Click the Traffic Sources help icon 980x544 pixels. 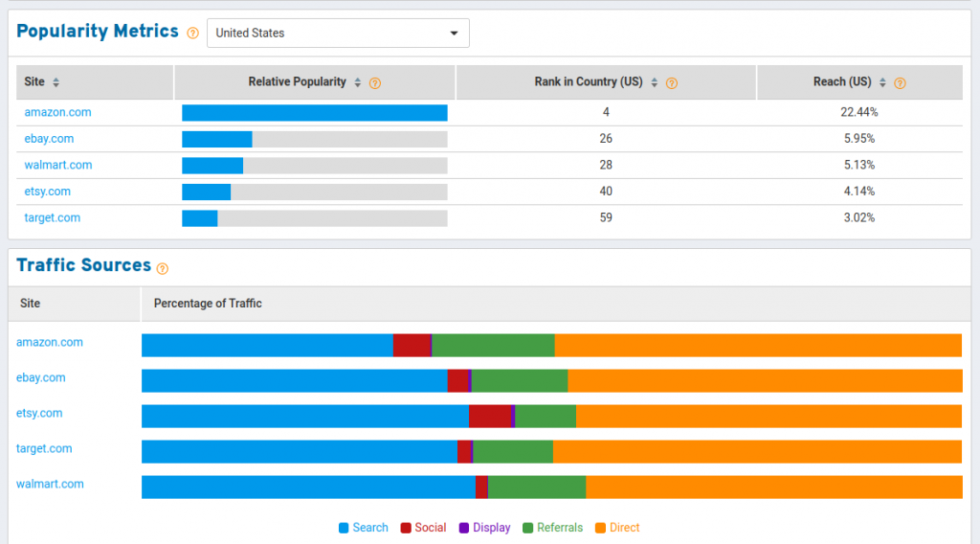[x=163, y=269]
